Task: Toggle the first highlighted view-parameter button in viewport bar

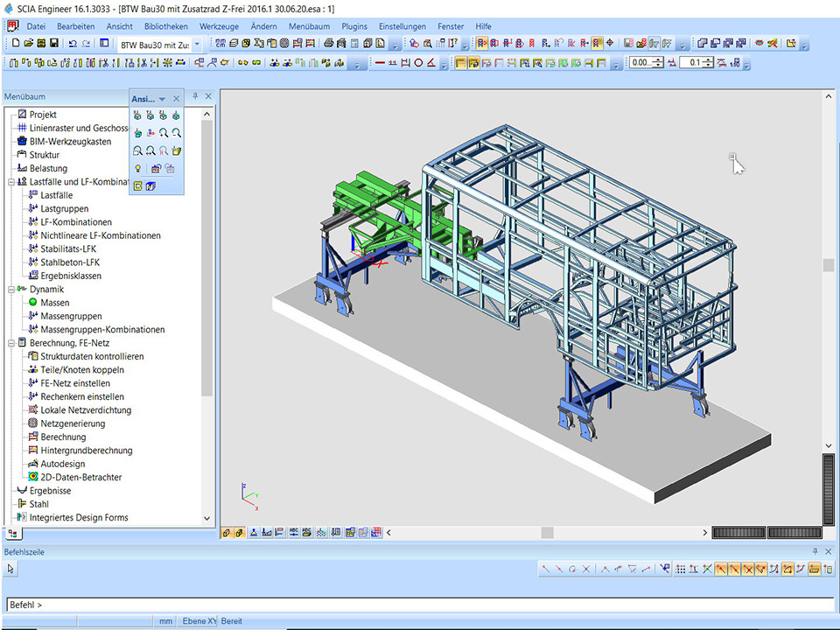Action: (x=226, y=532)
